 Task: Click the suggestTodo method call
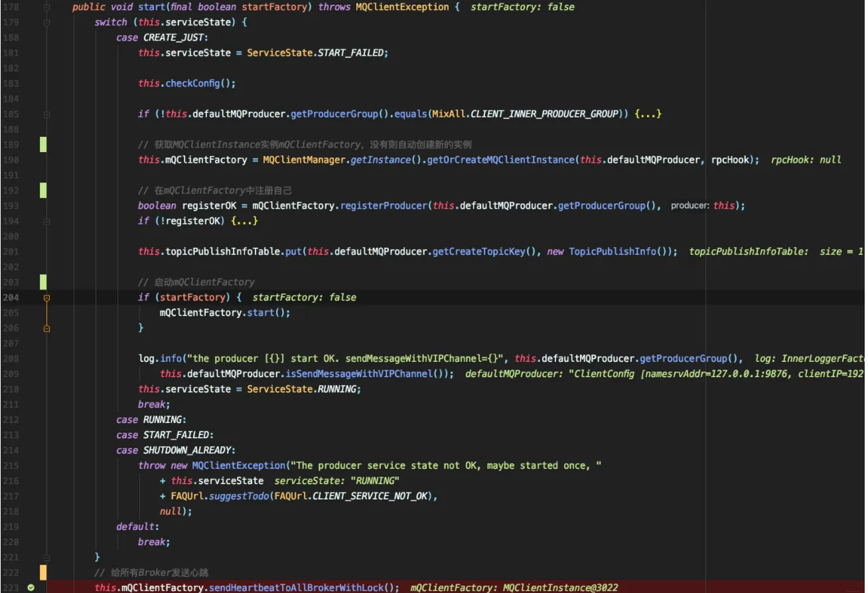[240, 496]
